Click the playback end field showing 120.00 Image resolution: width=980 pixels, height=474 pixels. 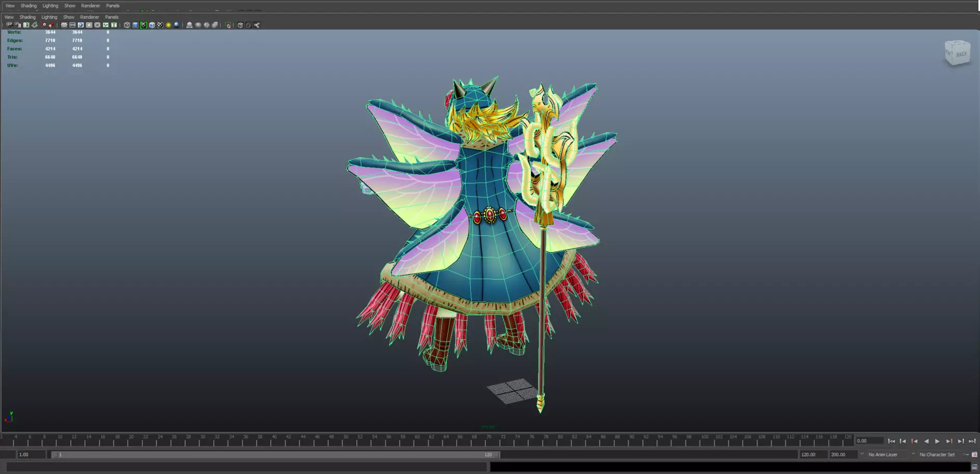[813, 454]
